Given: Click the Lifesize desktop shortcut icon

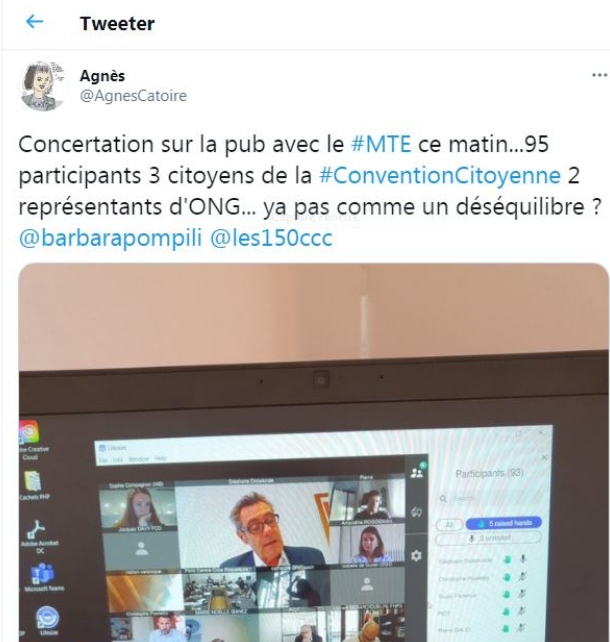Looking at the screenshot, I should (47, 619).
